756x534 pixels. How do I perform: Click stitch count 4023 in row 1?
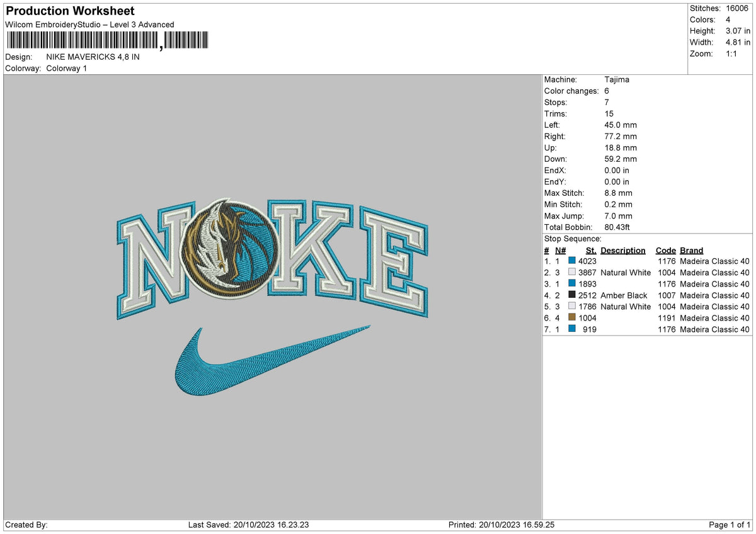point(587,261)
